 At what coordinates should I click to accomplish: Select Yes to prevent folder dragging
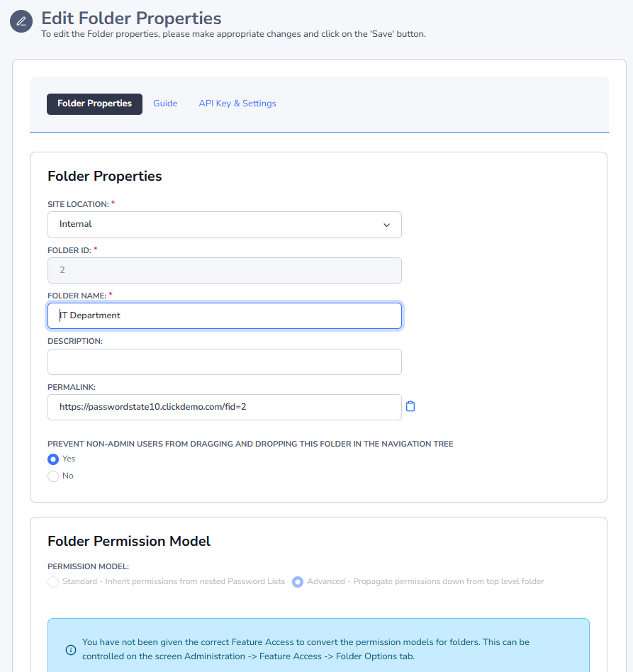click(53, 459)
